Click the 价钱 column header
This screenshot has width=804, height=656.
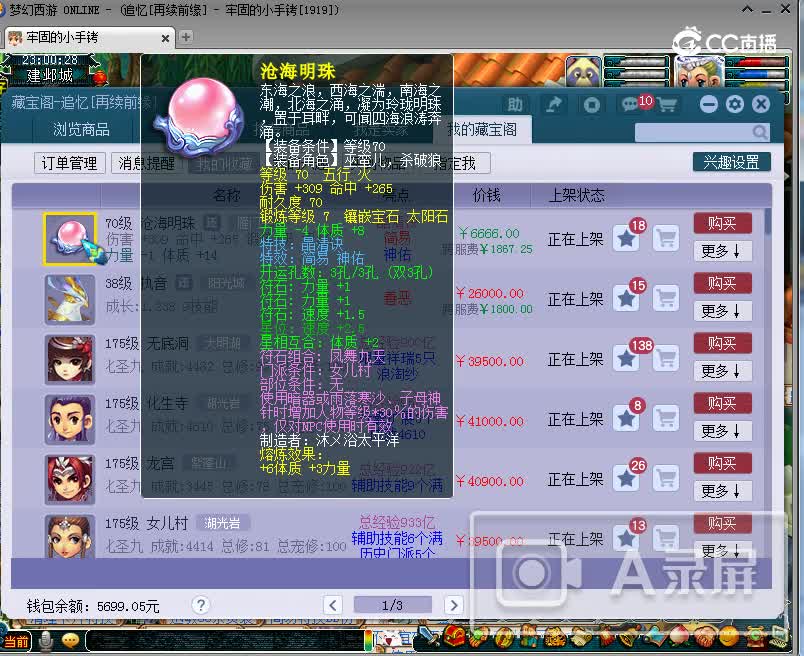tap(487, 195)
